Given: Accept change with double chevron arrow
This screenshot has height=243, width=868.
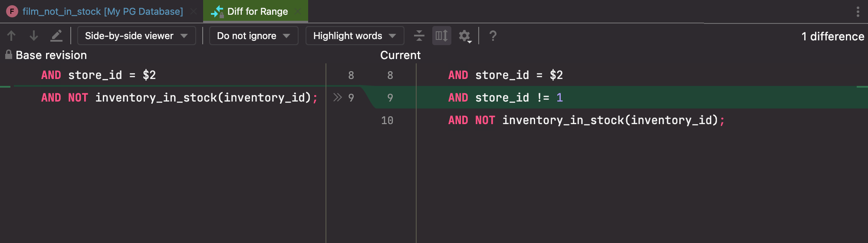Looking at the screenshot, I should click(337, 97).
